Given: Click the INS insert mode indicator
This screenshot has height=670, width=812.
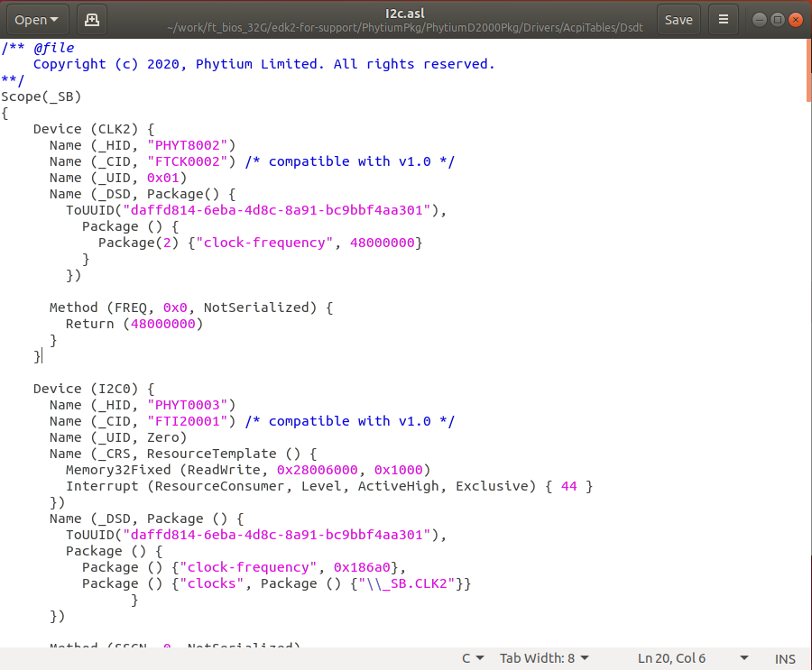Looking at the screenshot, I should 785,658.
